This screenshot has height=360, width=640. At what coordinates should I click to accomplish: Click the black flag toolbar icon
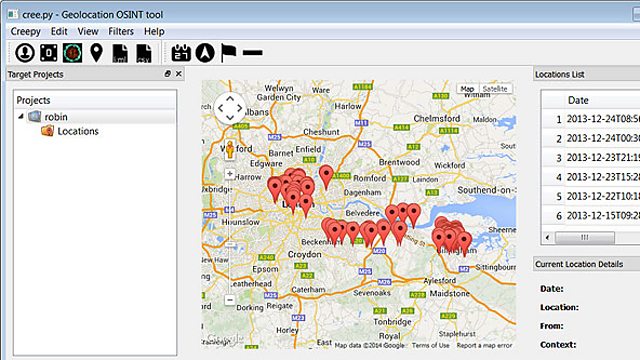coord(229,53)
